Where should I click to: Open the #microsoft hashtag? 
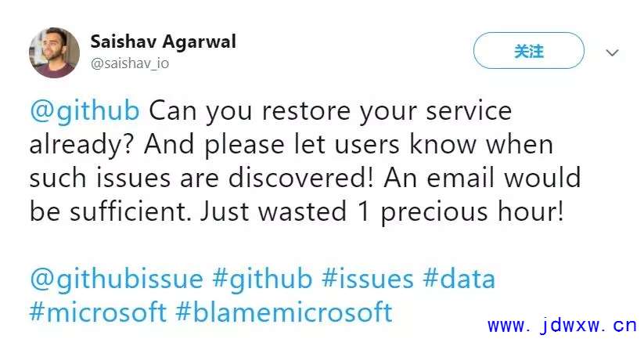pyautogui.click(x=98, y=312)
